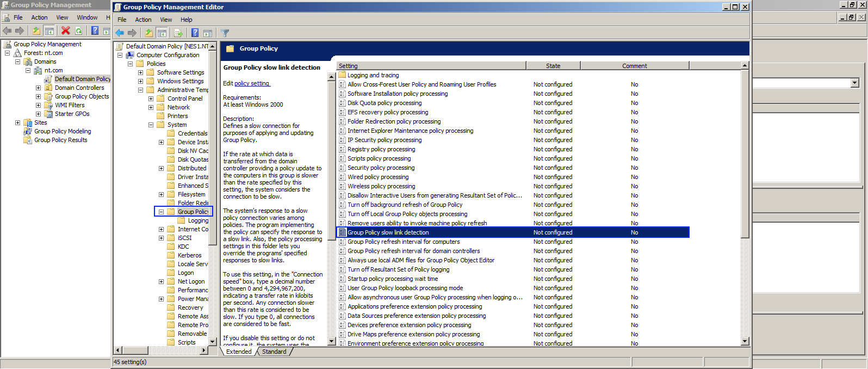Open the Action menu in Editor window
Screen dimensions: 868x369
[143, 20]
